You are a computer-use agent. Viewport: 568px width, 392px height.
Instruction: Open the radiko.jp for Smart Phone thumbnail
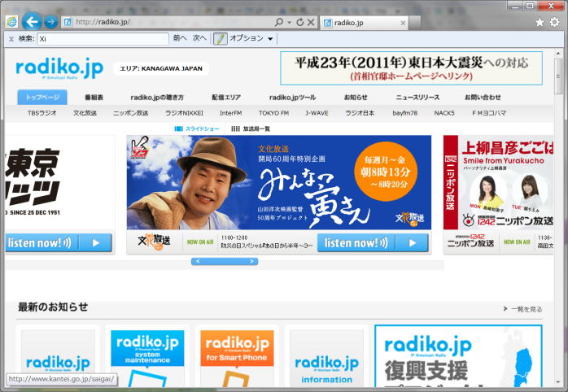point(237,359)
